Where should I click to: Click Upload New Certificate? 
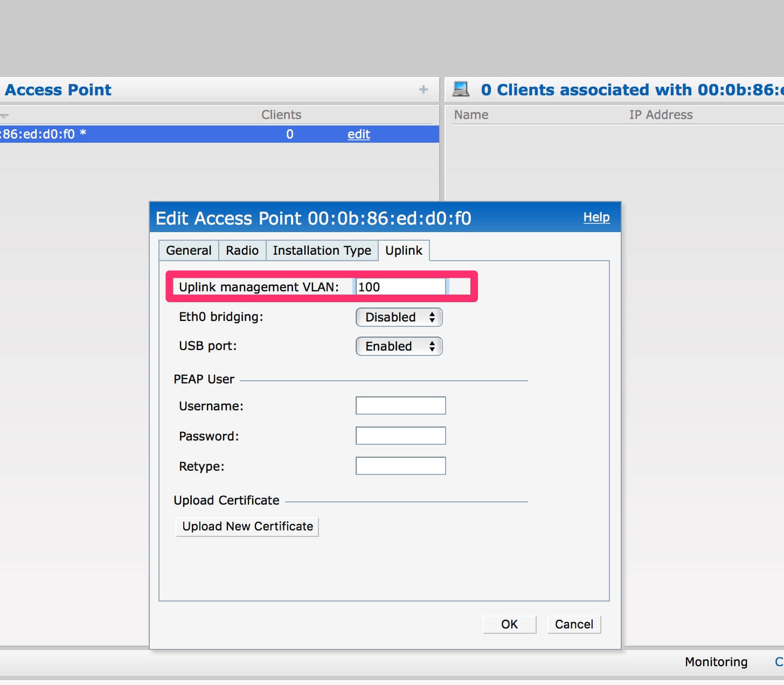pyautogui.click(x=247, y=526)
